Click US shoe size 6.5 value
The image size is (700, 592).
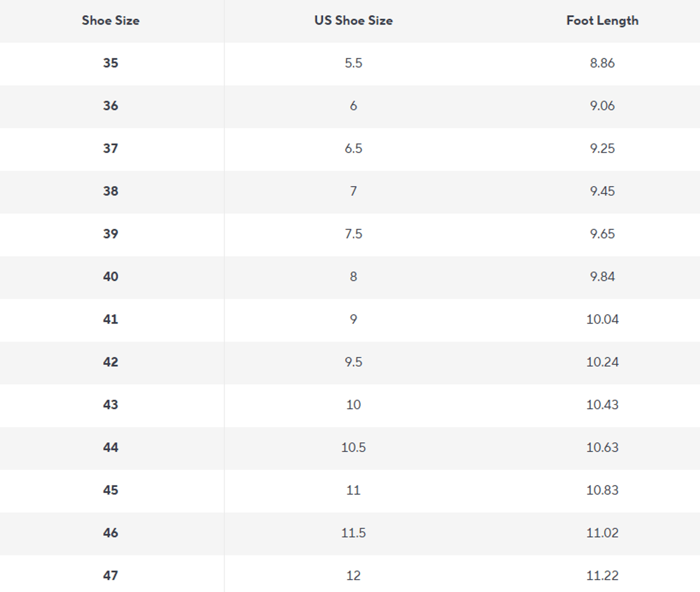(x=353, y=148)
